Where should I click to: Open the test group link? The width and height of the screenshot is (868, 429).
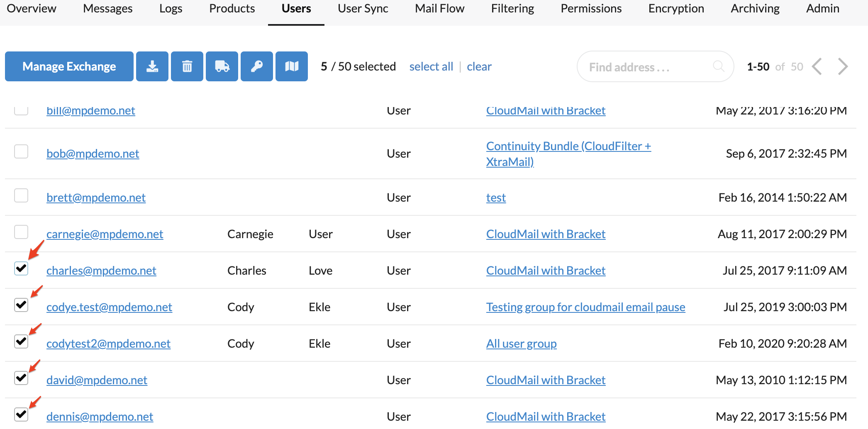(496, 197)
